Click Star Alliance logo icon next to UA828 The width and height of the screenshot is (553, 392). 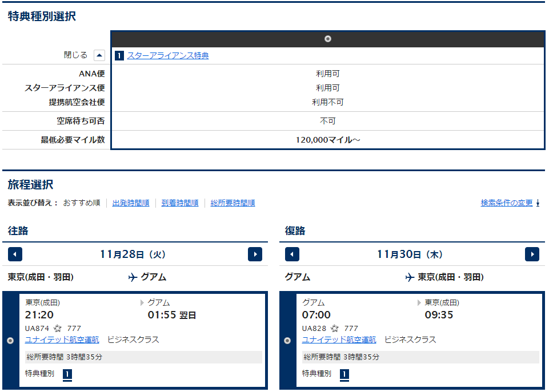(x=334, y=329)
